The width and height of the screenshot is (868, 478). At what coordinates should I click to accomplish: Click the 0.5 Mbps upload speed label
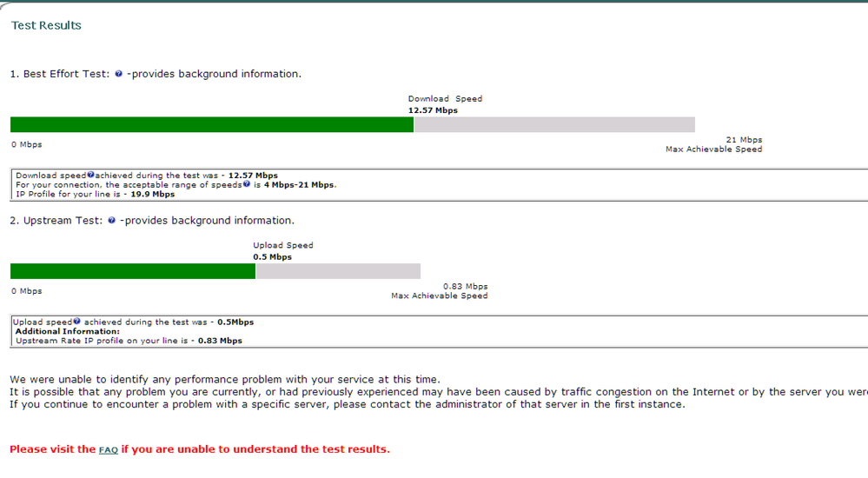point(272,257)
